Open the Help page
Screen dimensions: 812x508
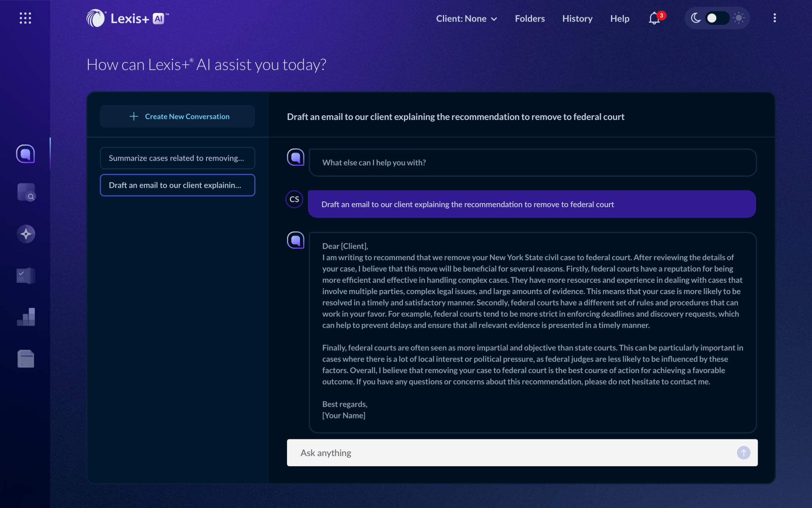pos(620,19)
